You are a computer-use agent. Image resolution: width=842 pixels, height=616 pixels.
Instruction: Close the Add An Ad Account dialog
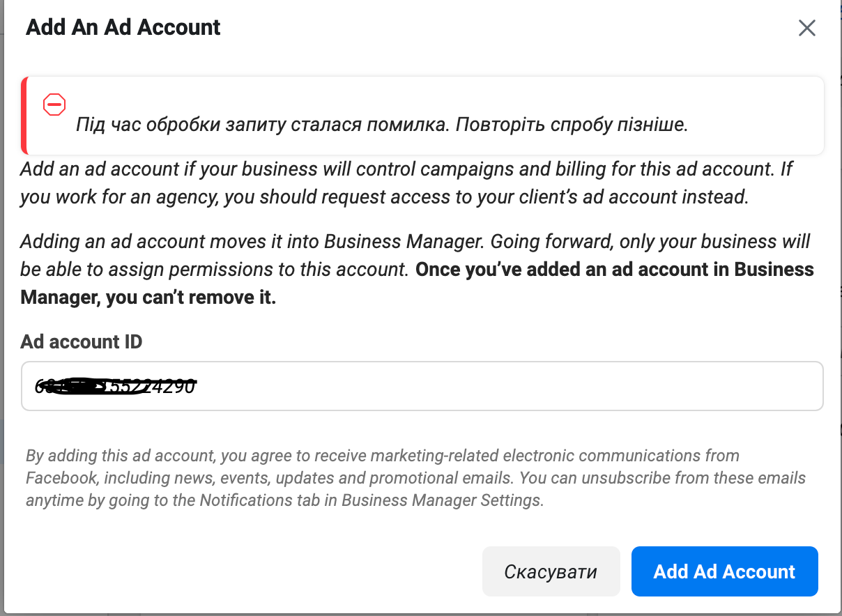806,29
